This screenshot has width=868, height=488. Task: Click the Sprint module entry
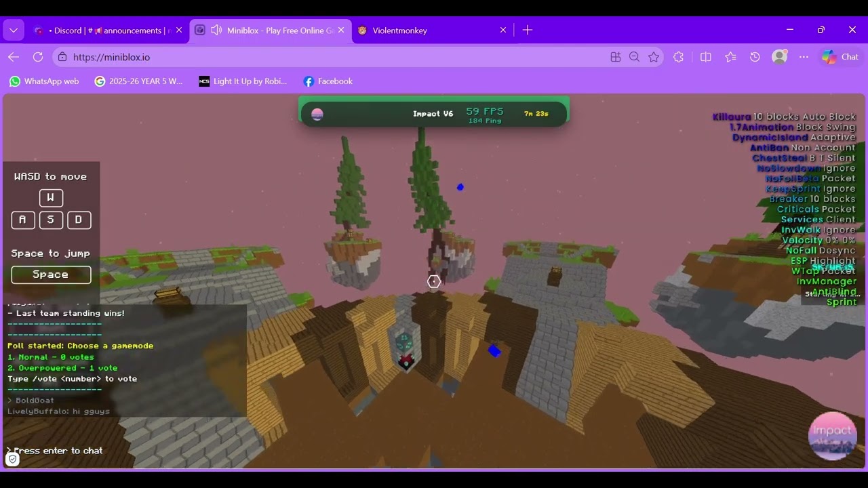pyautogui.click(x=842, y=302)
